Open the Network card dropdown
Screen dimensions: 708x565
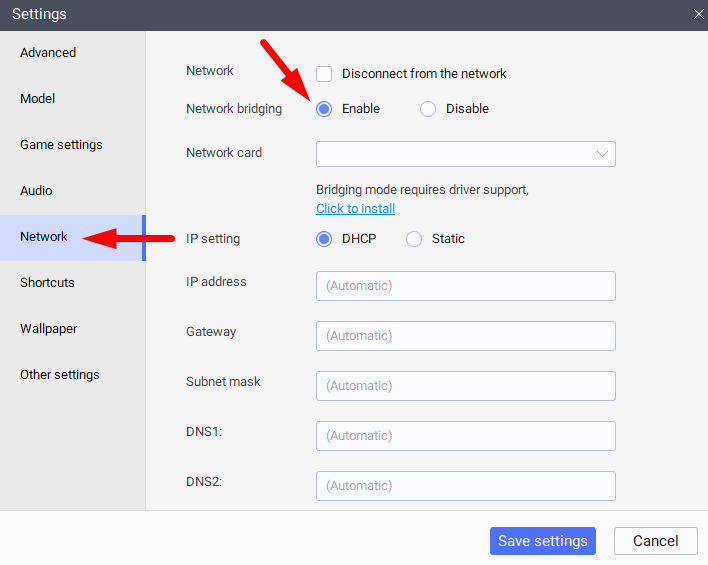466,154
